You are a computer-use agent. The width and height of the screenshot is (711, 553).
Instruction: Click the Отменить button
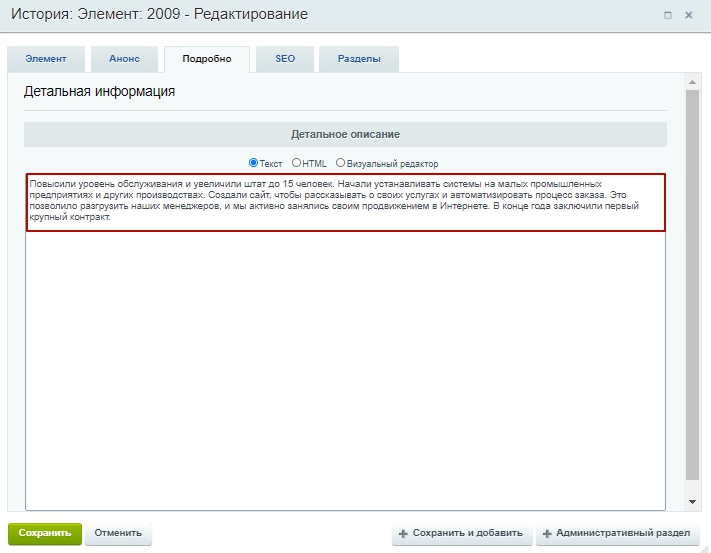118,534
